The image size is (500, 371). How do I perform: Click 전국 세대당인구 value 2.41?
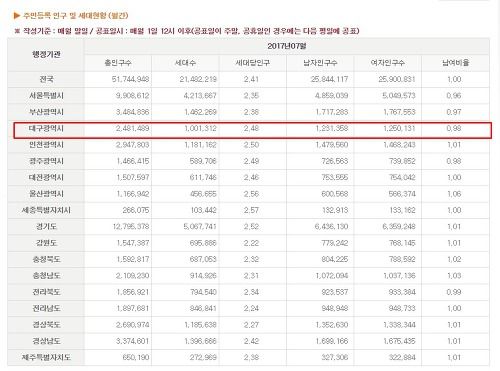tap(251, 79)
